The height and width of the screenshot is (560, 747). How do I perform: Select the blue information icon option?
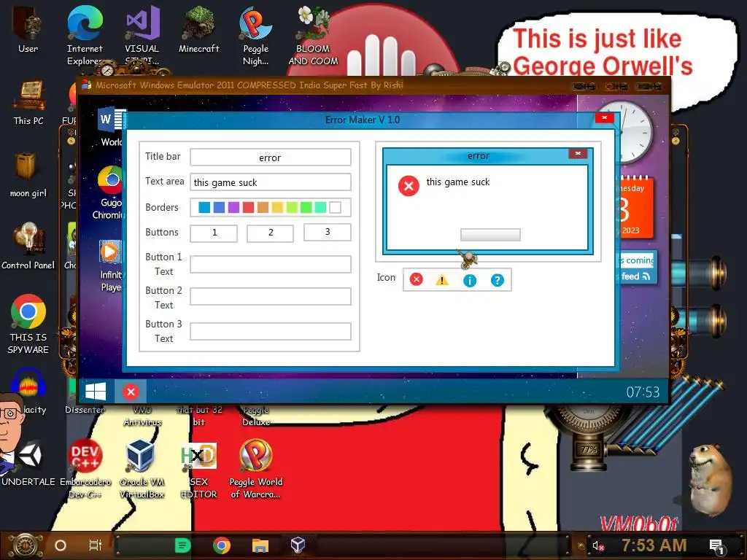tap(470, 281)
